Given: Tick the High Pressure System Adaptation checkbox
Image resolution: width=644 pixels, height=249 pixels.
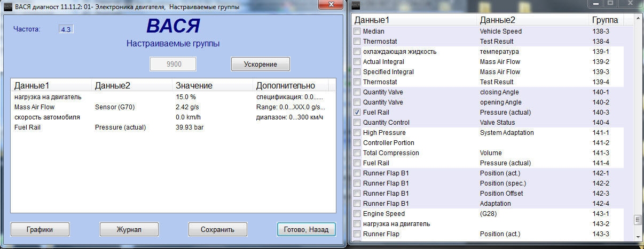Looking at the screenshot, I should click(x=357, y=133).
